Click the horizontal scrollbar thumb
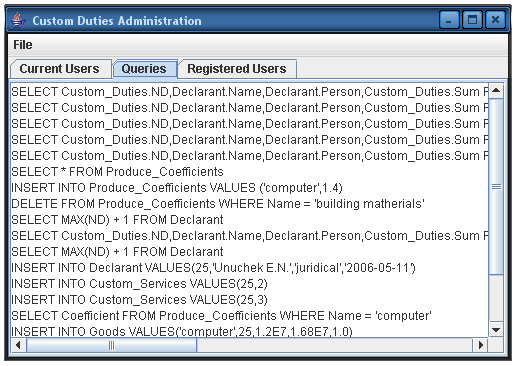This screenshot has height=366, width=516. (x=112, y=345)
